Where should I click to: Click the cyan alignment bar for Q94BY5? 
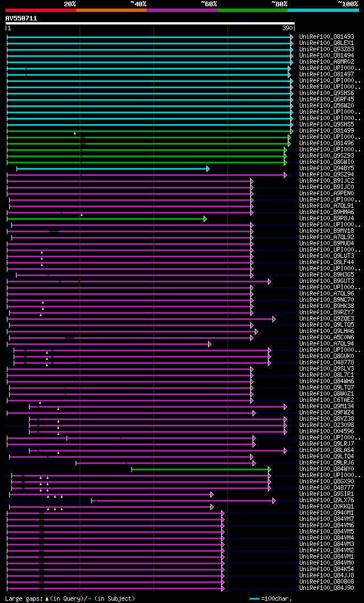pyautogui.click(x=113, y=169)
